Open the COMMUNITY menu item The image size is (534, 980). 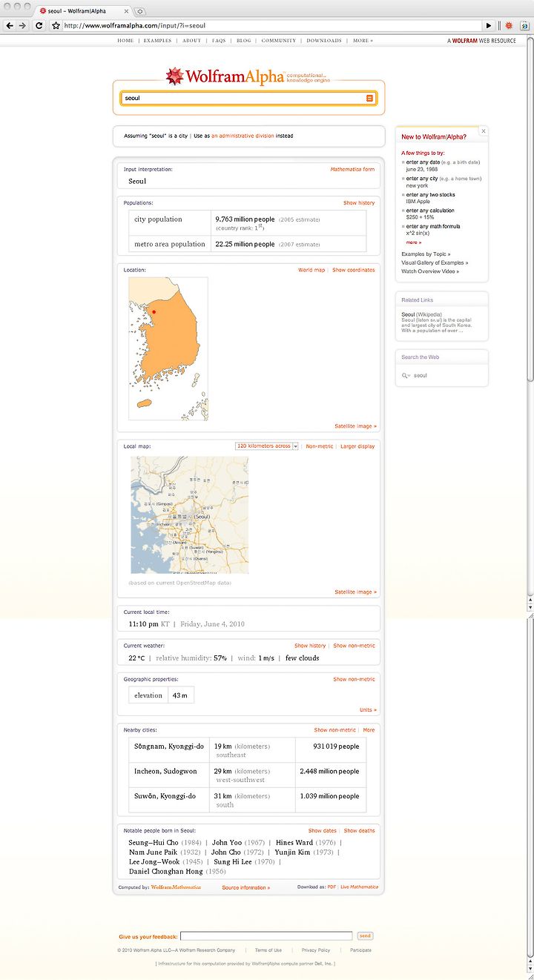pos(279,41)
